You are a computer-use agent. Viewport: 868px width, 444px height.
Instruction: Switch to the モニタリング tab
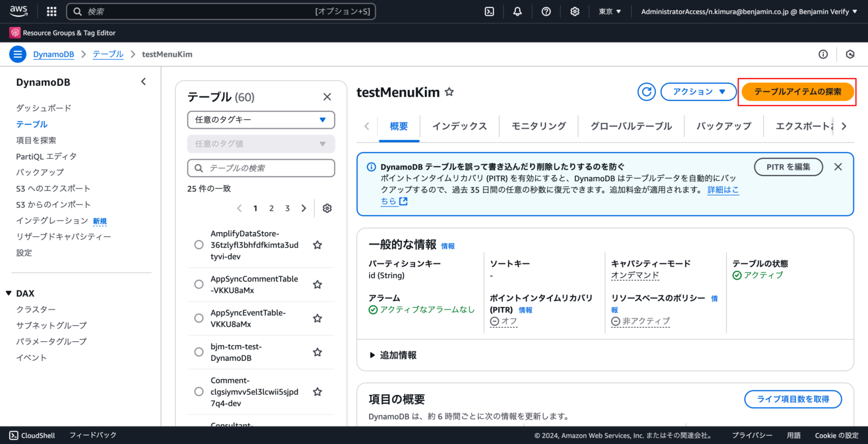click(537, 126)
